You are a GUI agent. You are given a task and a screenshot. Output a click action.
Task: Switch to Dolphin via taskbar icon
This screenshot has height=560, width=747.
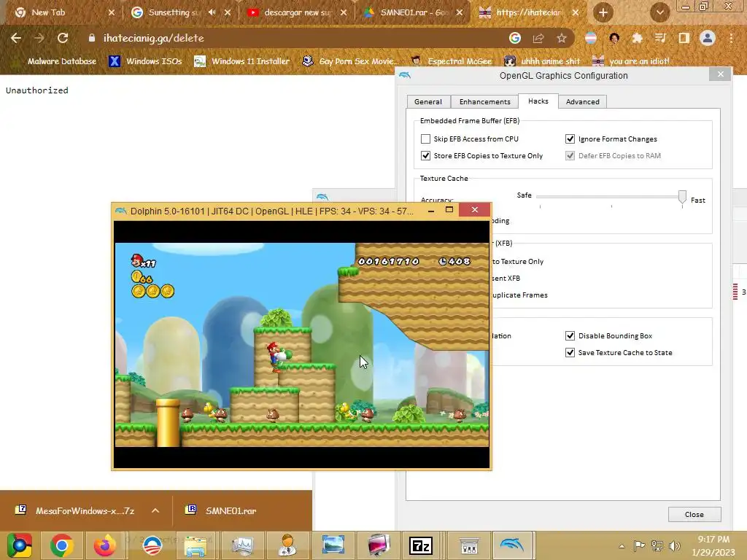[x=512, y=545]
